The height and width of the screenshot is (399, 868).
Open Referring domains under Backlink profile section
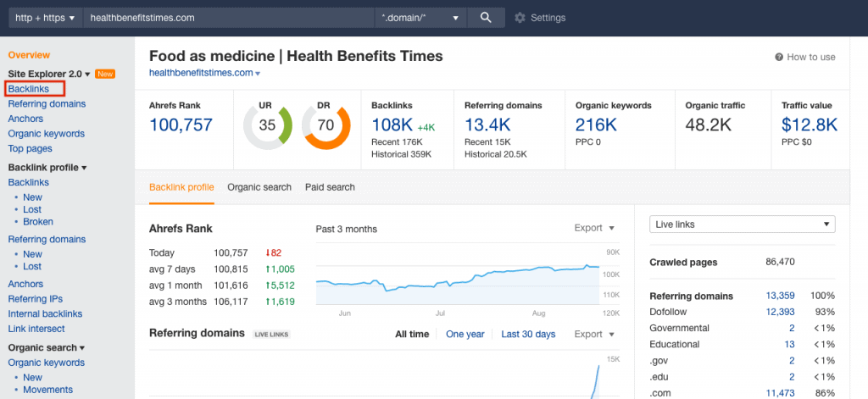(47, 239)
